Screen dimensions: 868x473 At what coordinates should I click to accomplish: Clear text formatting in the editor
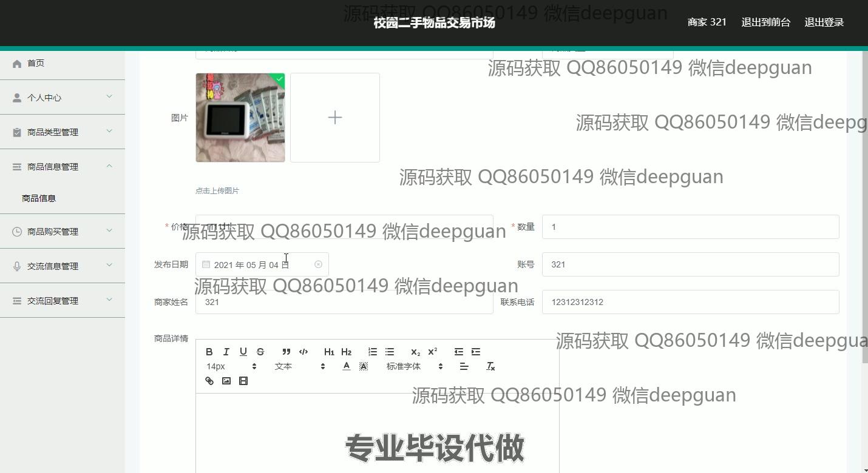click(490, 366)
